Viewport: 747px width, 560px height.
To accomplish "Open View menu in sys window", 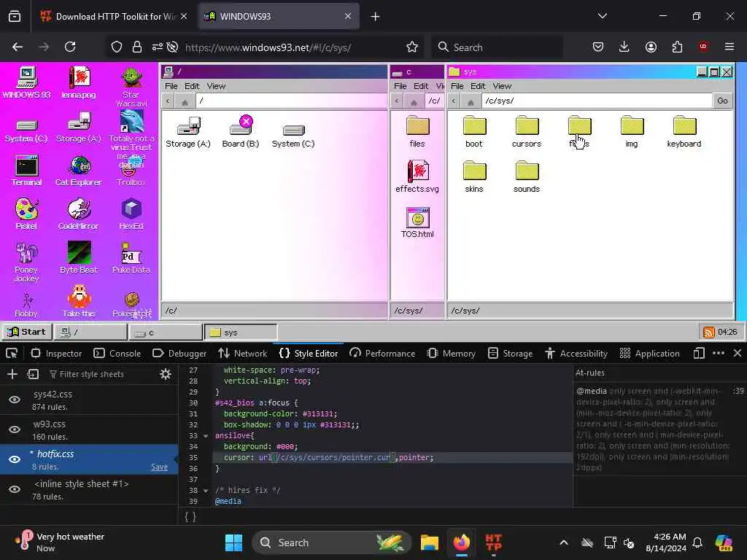I will click(x=502, y=86).
